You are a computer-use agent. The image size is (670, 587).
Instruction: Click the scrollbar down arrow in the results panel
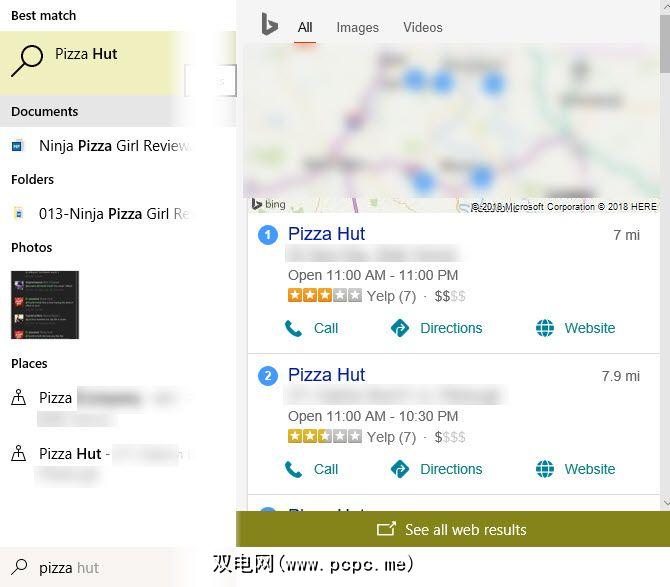(665, 503)
